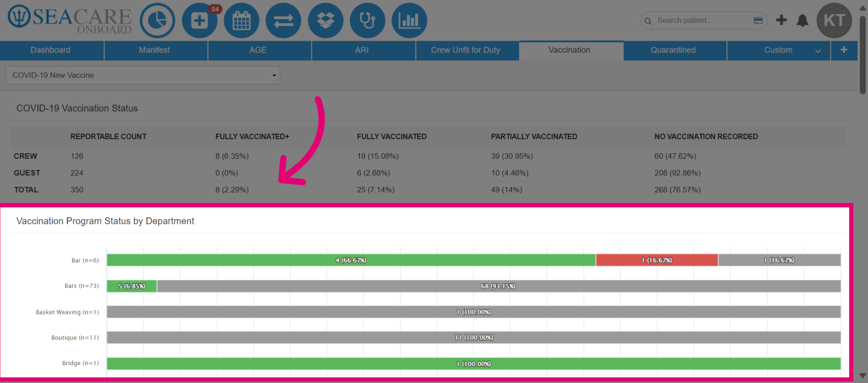Open the Dropbox-style boxes icon
The height and width of the screenshot is (383, 868).
click(325, 20)
